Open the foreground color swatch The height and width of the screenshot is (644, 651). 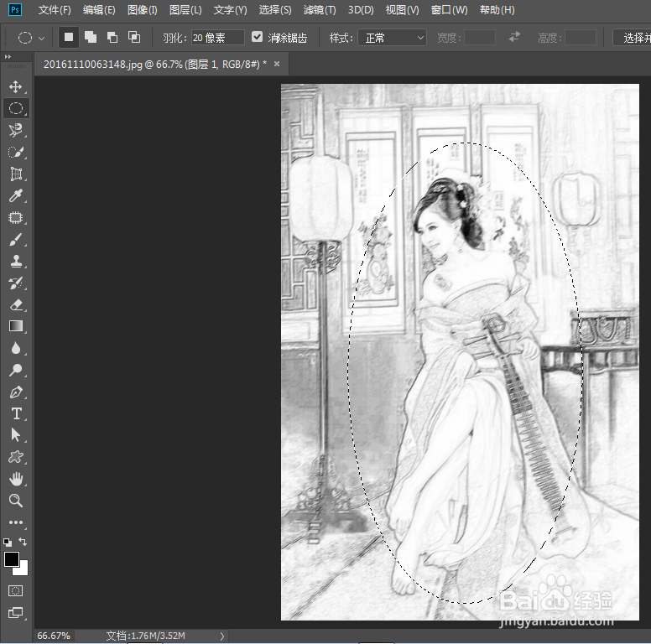tap(11, 559)
